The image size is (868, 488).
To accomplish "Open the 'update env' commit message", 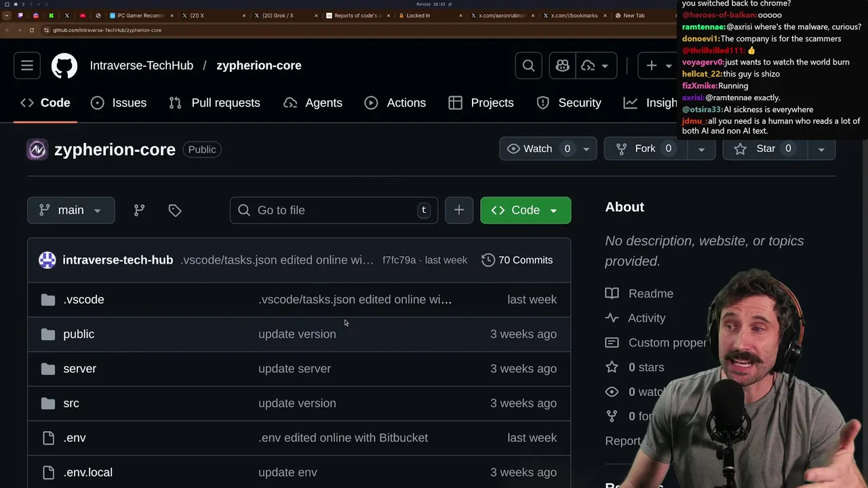I will click(288, 472).
